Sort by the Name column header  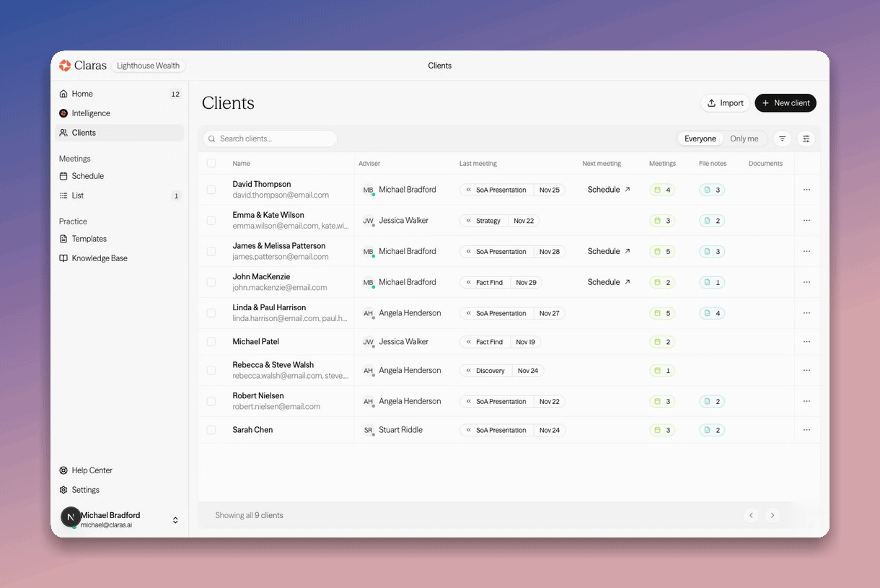(x=241, y=164)
